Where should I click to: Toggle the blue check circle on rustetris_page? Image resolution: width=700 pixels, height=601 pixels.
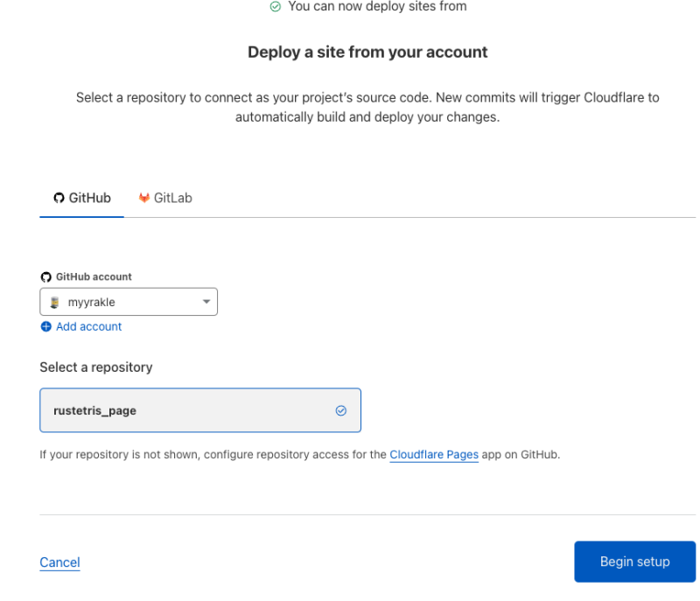click(x=341, y=410)
